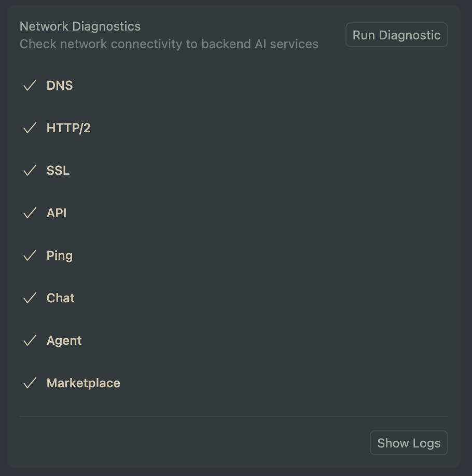472x476 pixels.
Task: Select the Marketplace diagnostic label
Action: 83,383
